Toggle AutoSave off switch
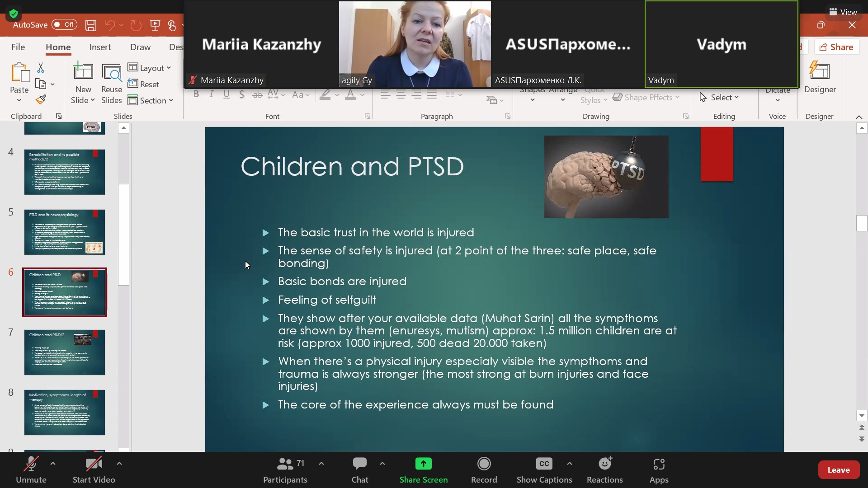The image size is (868, 488). coord(64,25)
